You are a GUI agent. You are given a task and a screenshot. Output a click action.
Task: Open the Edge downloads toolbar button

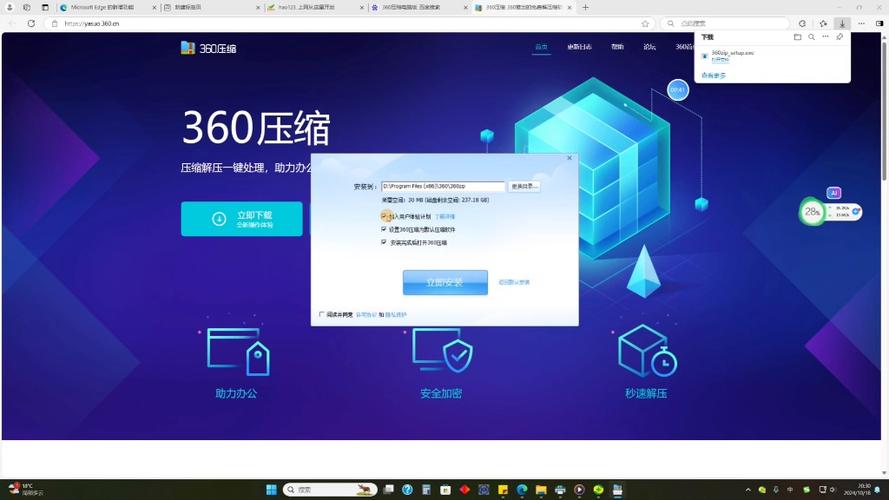tap(842, 23)
